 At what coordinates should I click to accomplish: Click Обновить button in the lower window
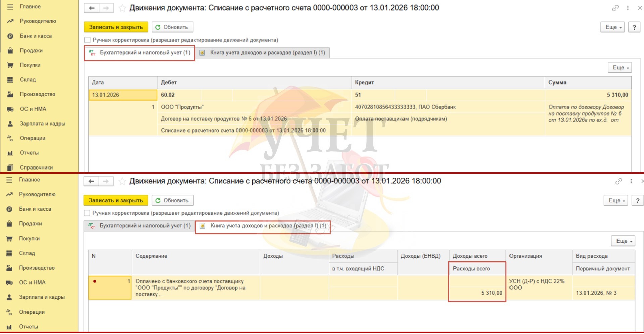click(x=172, y=200)
